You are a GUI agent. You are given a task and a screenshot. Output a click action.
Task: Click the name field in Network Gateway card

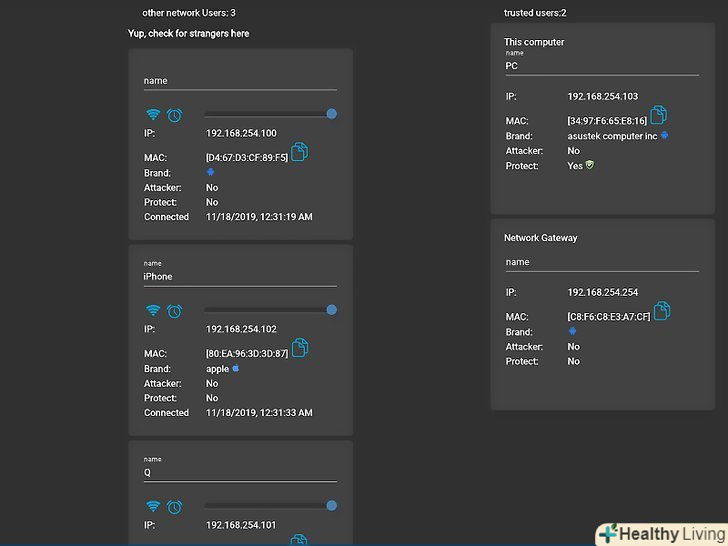coord(601,262)
